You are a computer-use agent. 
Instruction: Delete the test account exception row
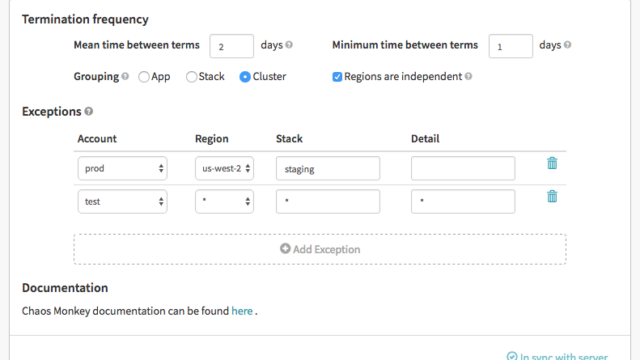[x=552, y=196]
